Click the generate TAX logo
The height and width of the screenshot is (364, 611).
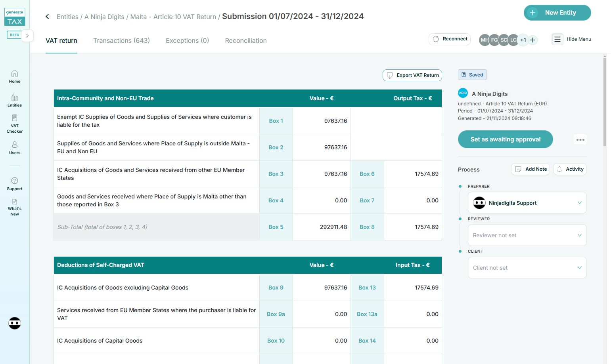pos(15,17)
